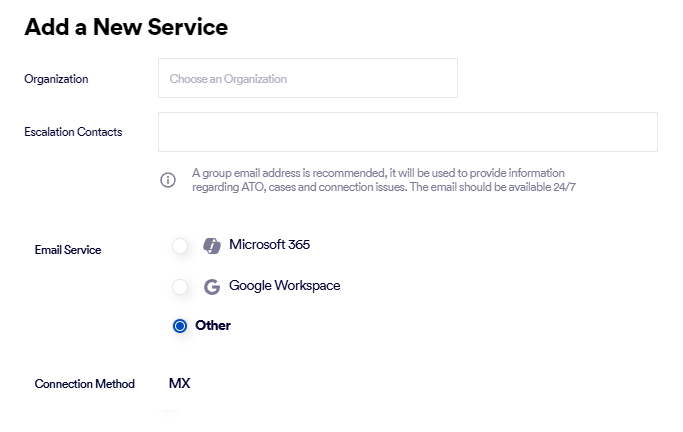Click the Email Service section label
The image size is (683, 432).
(68, 250)
